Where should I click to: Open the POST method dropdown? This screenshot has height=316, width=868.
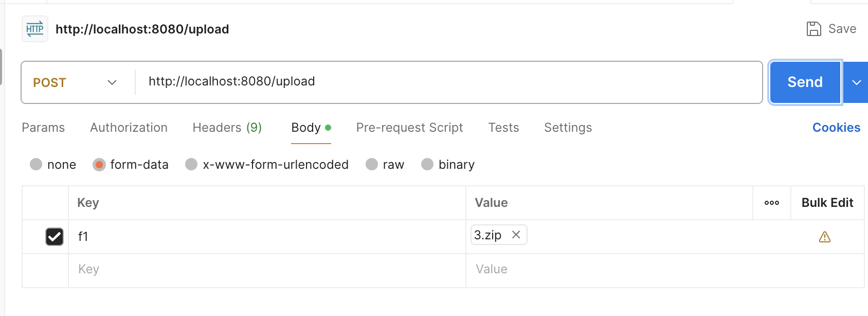point(76,82)
